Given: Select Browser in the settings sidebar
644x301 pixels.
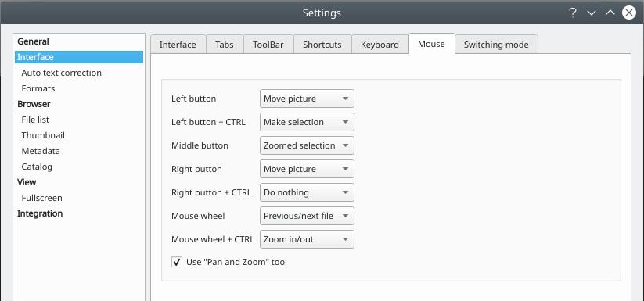Looking at the screenshot, I should tap(79, 104).
